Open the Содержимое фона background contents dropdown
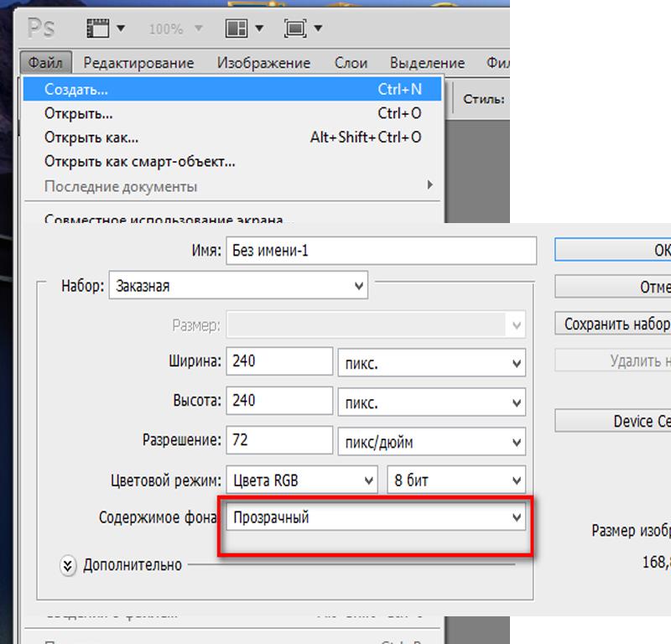Image resolution: width=671 pixels, height=644 pixels. [x=376, y=517]
